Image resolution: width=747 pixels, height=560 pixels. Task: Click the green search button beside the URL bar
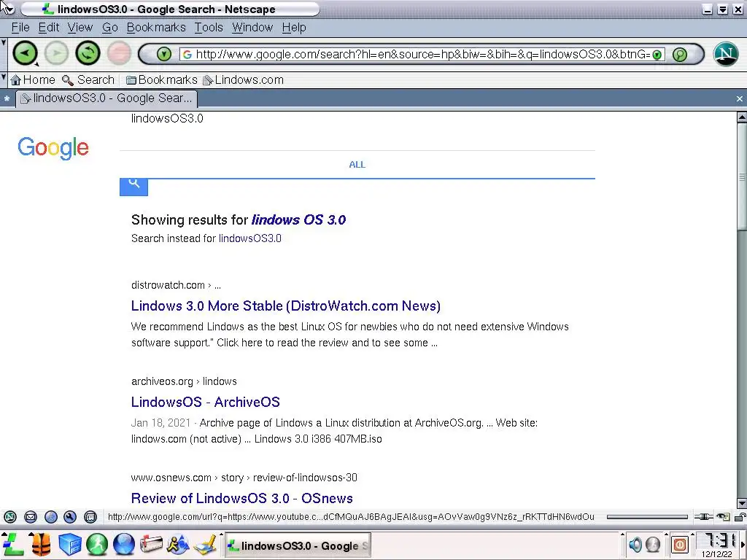click(680, 55)
